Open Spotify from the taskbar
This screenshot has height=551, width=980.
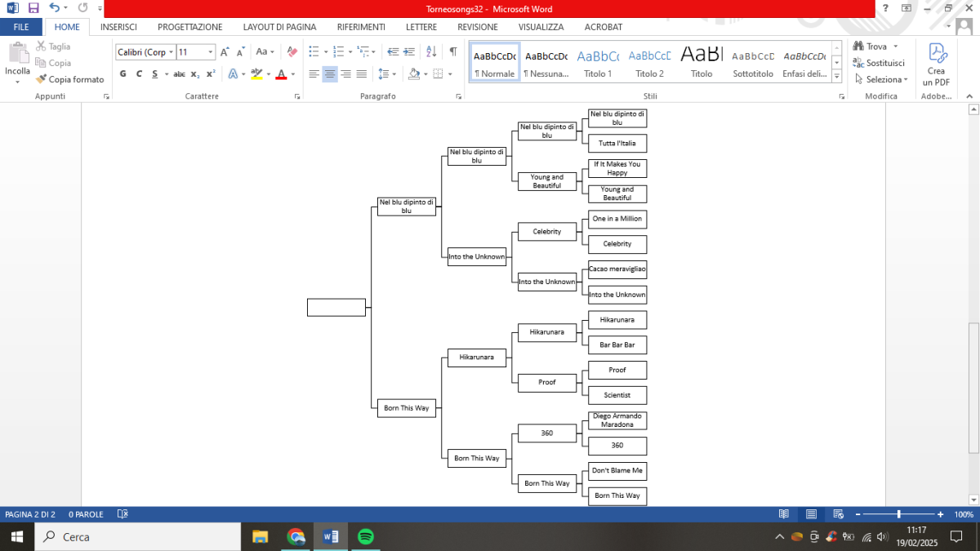point(366,536)
